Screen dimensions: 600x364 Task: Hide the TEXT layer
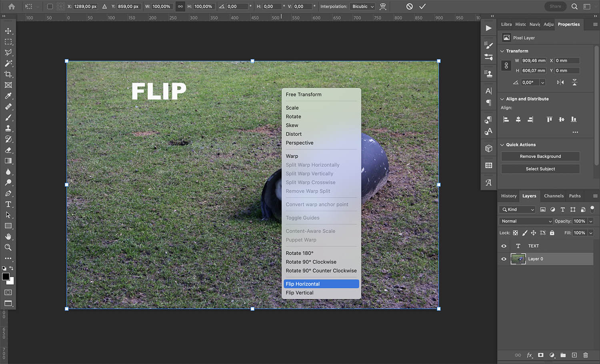504,246
